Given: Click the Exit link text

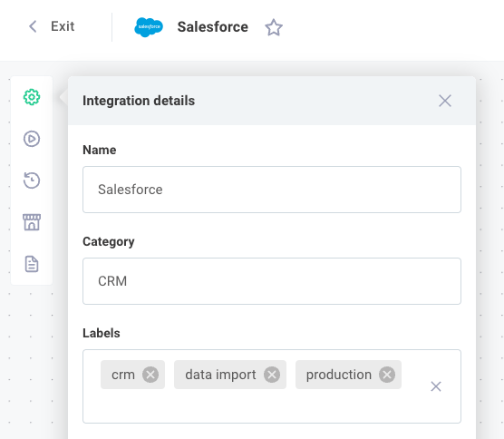Looking at the screenshot, I should 63,26.
